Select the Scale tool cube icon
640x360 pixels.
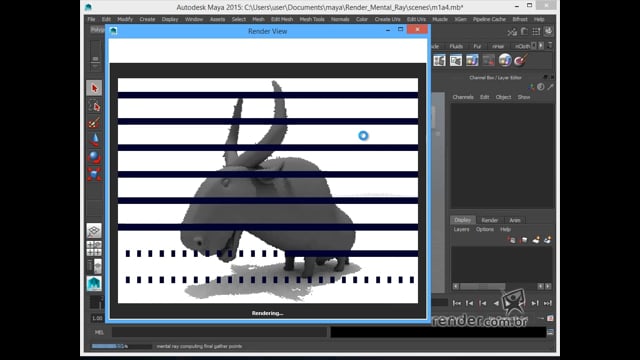pos(94,174)
